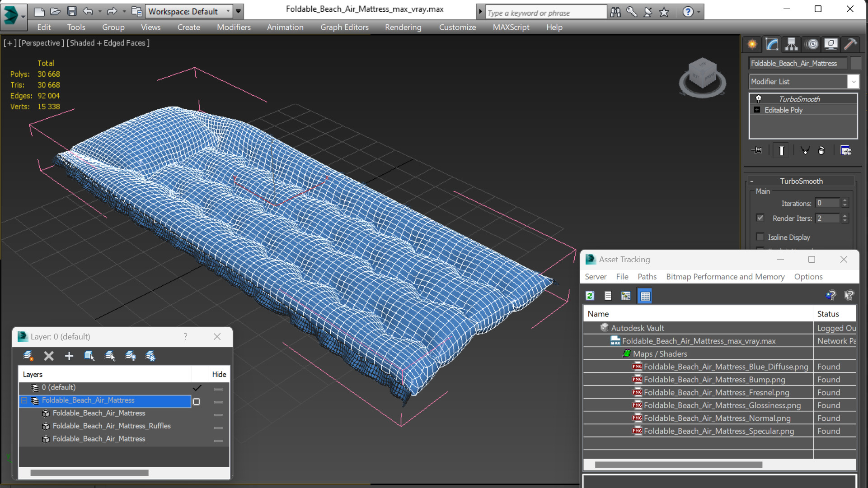Open the Modifier List dropdown
Screen dimensions: 868x488
click(853, 82)
